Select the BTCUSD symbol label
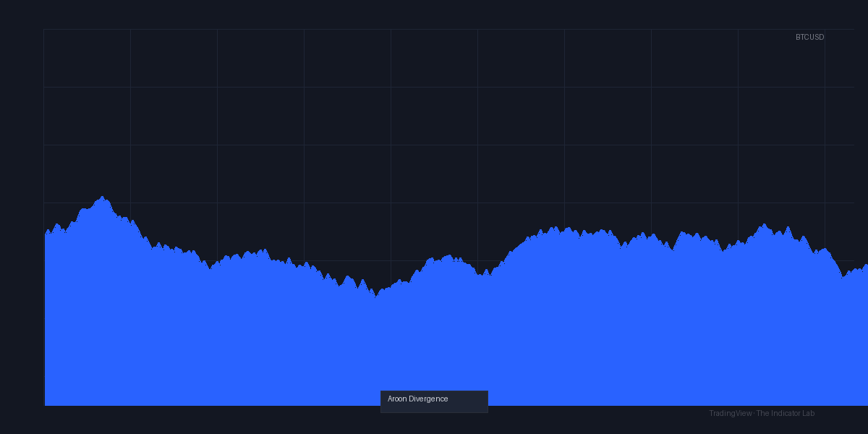 [x=809, y=37]
